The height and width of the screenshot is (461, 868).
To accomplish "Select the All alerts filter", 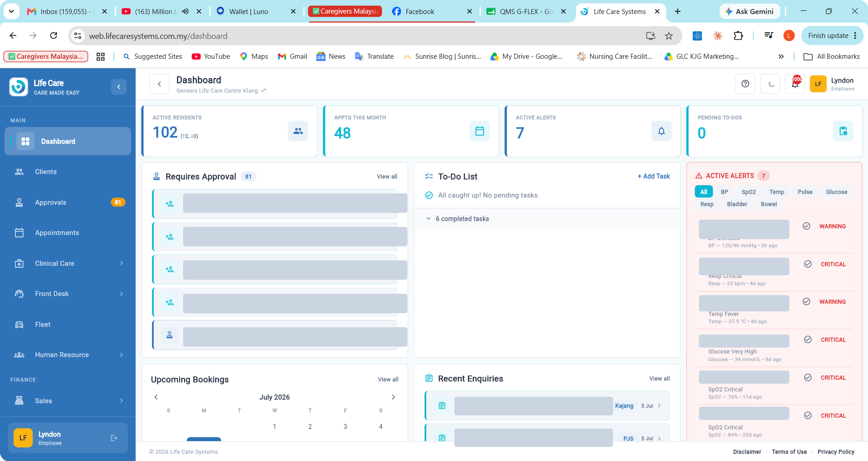I will tap(704, 192).
